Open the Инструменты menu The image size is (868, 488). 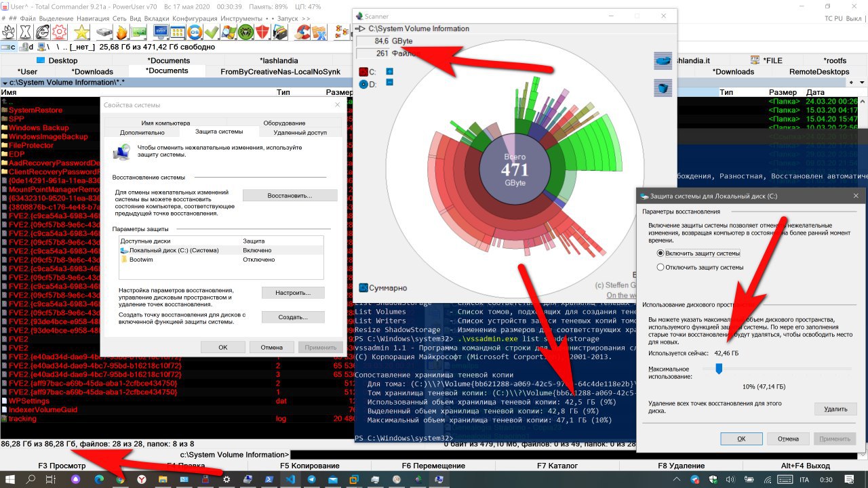tap(242, 18)
